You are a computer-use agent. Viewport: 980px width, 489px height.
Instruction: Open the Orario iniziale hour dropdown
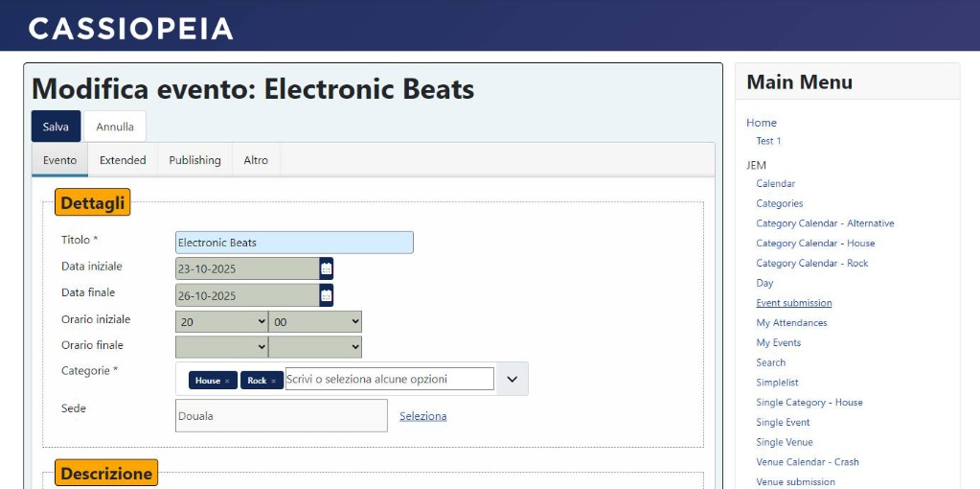point(221,322)
